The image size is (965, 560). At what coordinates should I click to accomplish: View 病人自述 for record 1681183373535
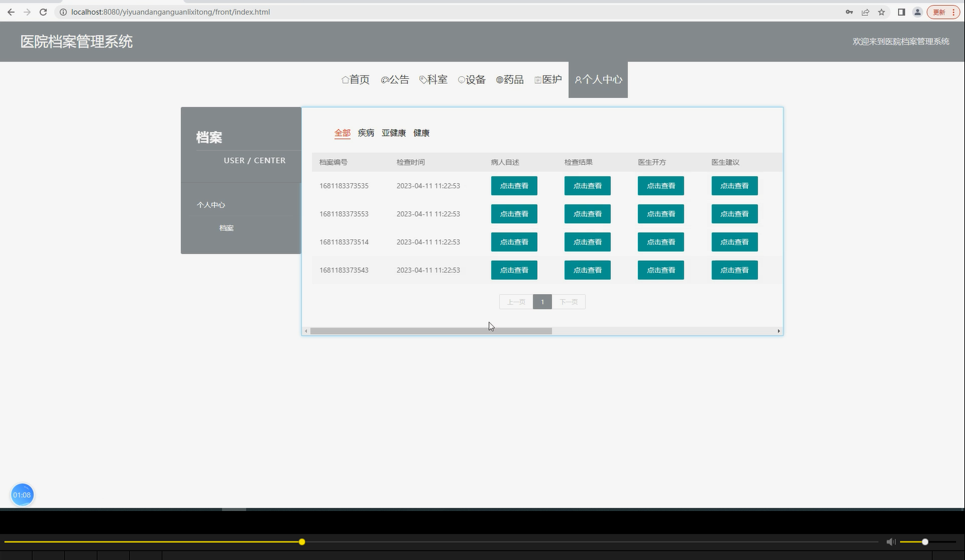click(x=514, y=186)
